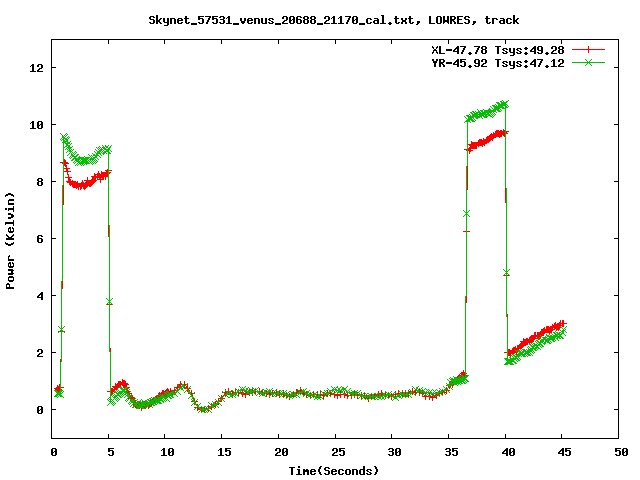Click the x-axis tick label 35
Image resolution: width=640 pixels, height=480 pixels.
[x=451, y=452]
